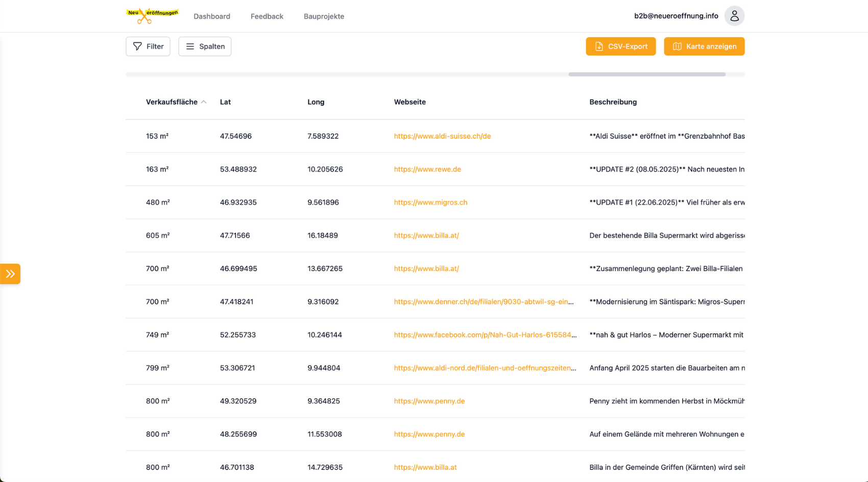Click the Webseite column header
The width and height of the screenshot is (868, 482).
[x=410, y=102]
